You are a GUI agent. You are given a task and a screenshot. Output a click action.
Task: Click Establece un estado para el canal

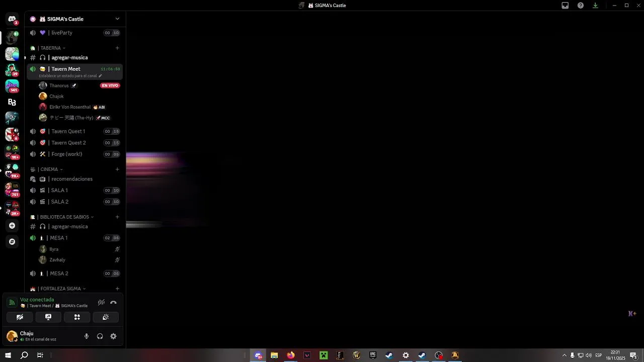(70, 76)
